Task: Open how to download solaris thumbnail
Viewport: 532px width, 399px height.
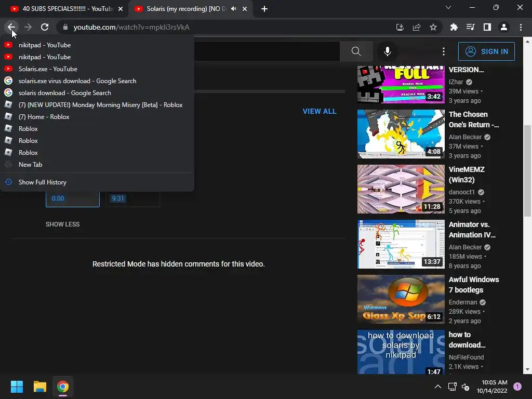Action: [401, 352]
